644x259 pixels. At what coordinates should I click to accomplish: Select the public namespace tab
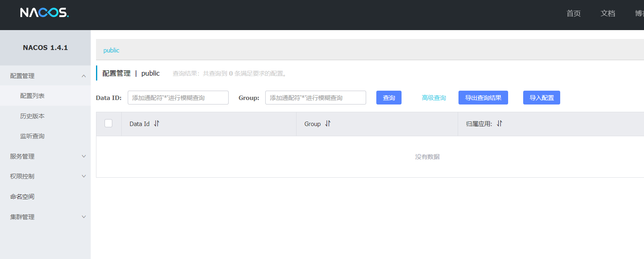pyautogui.click(x=111, y=50)
